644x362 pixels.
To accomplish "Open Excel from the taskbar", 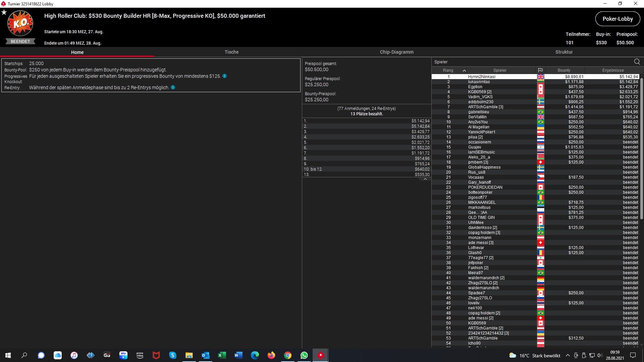I will point(222,355).
